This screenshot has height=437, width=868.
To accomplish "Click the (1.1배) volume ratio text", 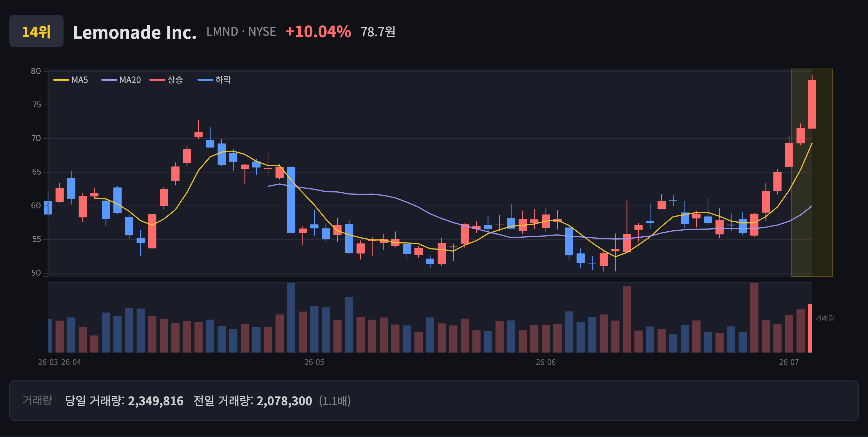I will [x=335, y=401].
